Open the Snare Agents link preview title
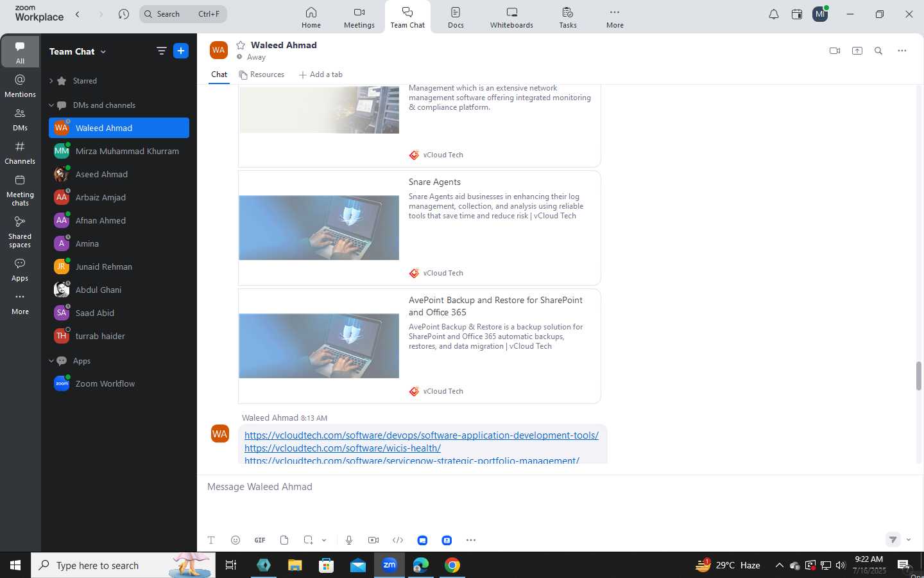This screenshot has height=578, width=924. (434, 182)
